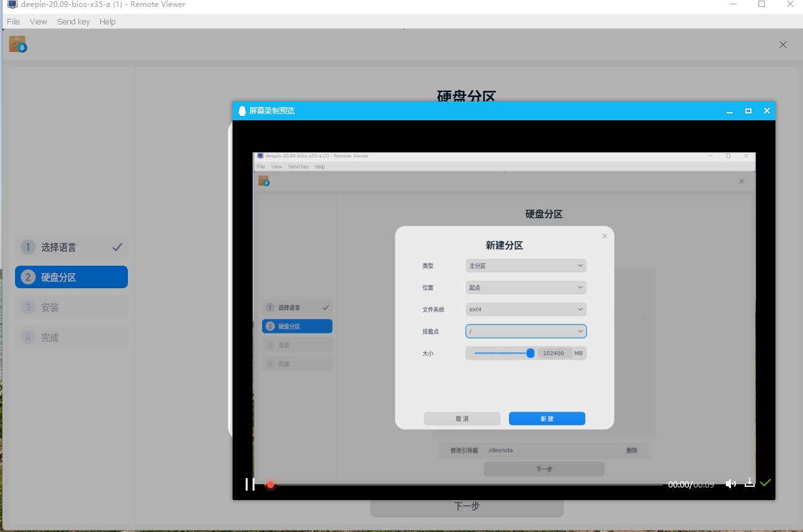Mute the recording with the speaker icon
Image resolution: width=803 pixels, height=532 pixels.
click(x=731, y=484)
